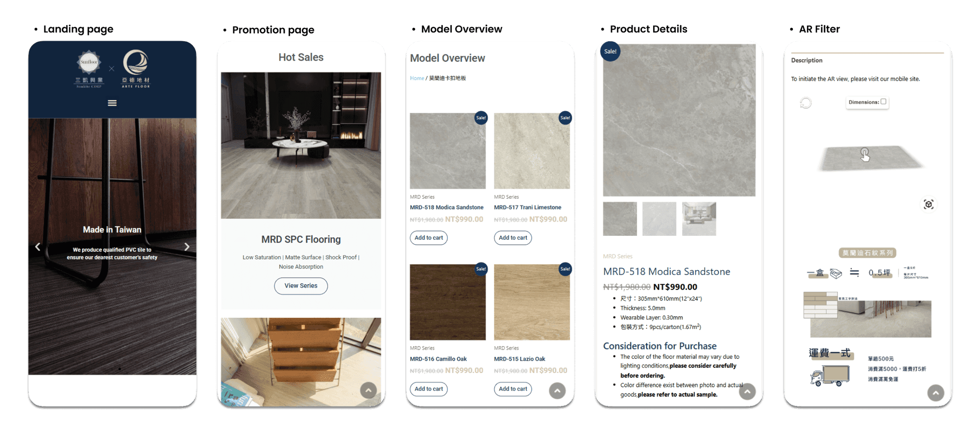
Task: Click Sale badge on Product Details main image
Action: point(611,51)
